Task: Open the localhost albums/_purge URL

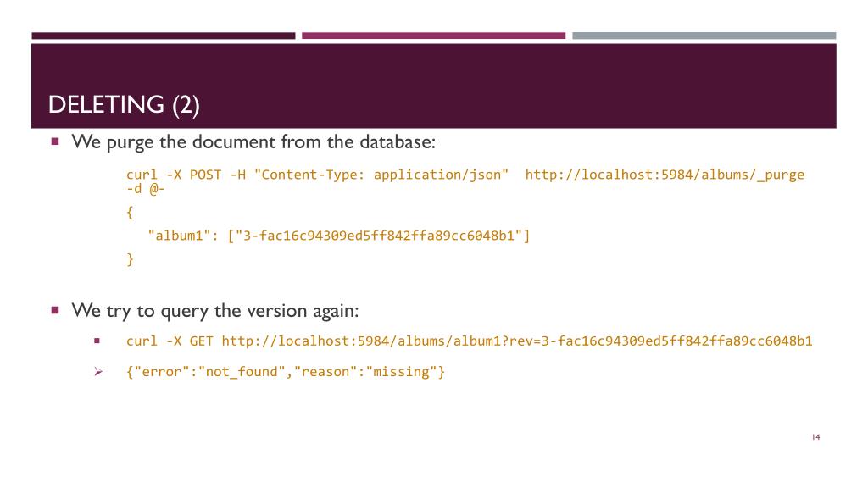Action: (665, 175)
